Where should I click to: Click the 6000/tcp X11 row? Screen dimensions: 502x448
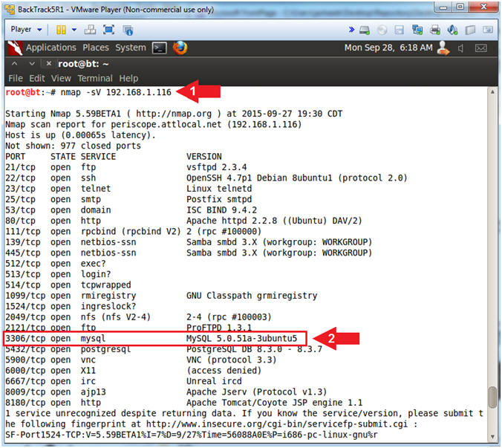[133, 371]
